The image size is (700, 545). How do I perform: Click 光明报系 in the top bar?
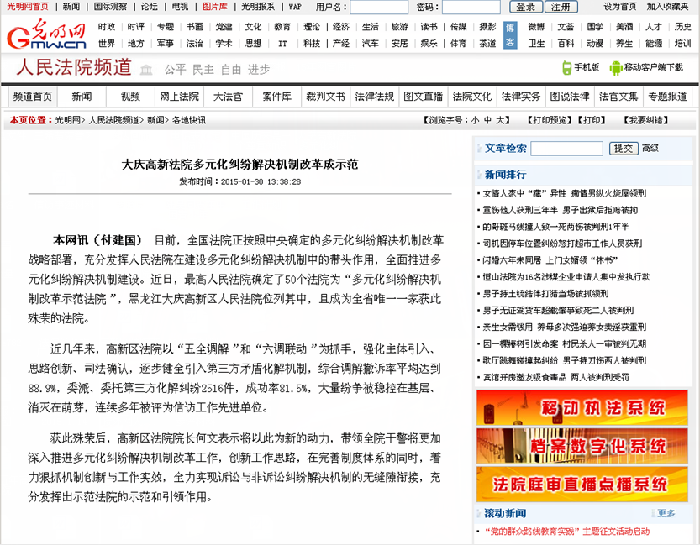click(258, 7)
